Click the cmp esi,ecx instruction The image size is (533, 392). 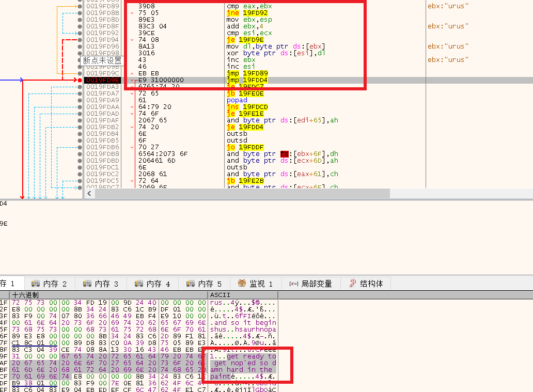point(249,33)
